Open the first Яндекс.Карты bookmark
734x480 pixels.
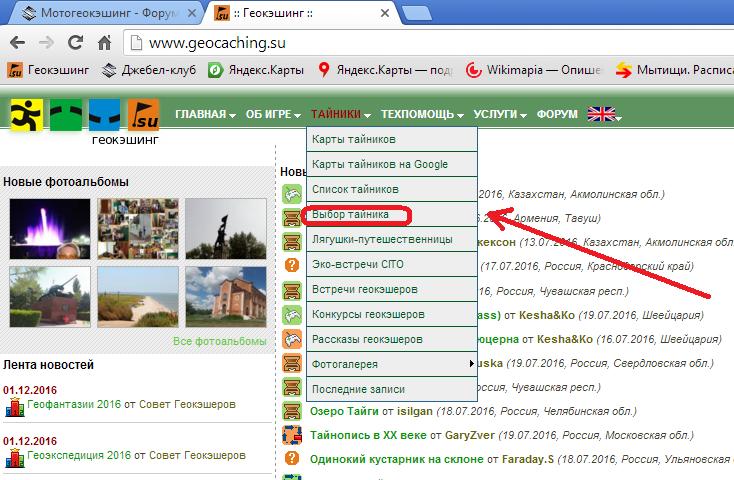tap(256, 70)
